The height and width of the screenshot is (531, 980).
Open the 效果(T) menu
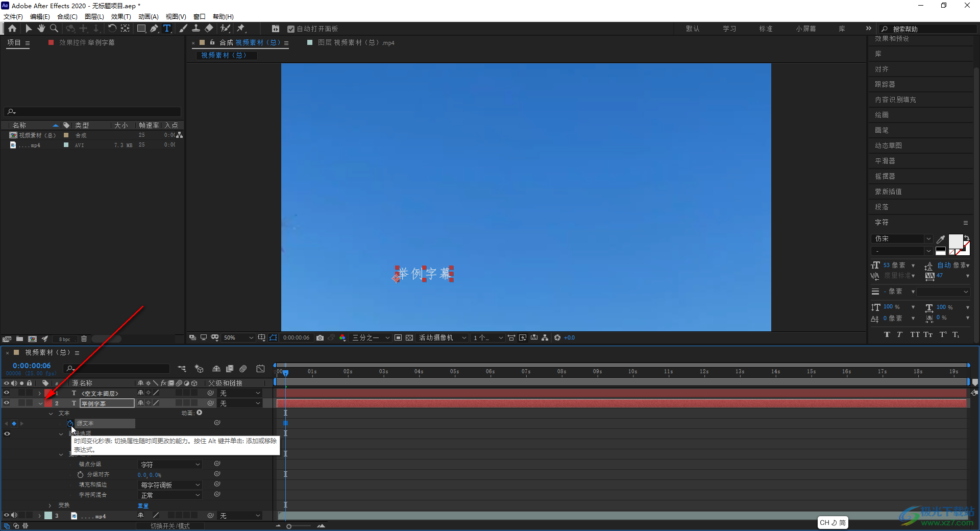click(x=121, y=17)
